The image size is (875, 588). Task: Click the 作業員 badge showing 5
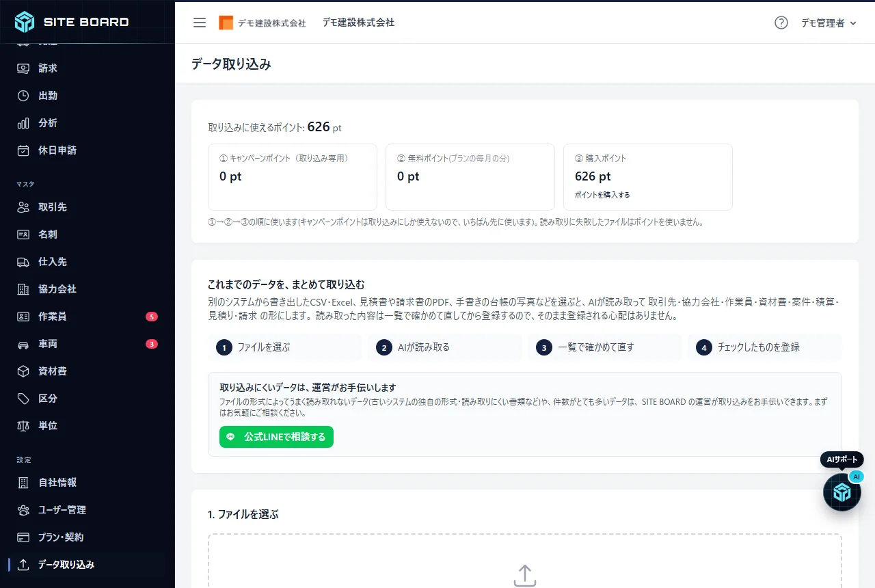point(152,317)
